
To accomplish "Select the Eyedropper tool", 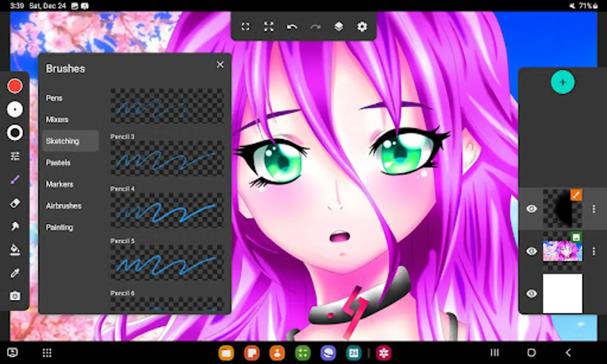I will click(x=15, y=273).
